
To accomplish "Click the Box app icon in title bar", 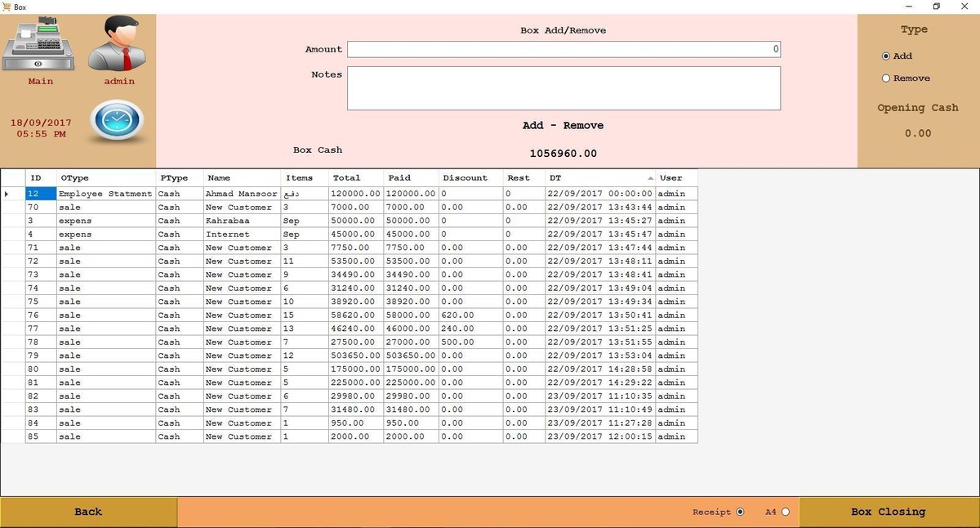I will click(7, 7).
